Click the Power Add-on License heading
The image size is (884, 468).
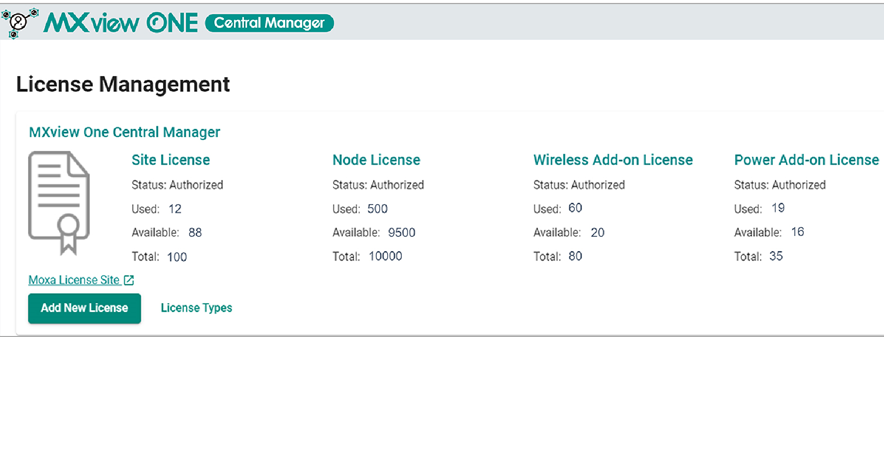tap(806, 160)
